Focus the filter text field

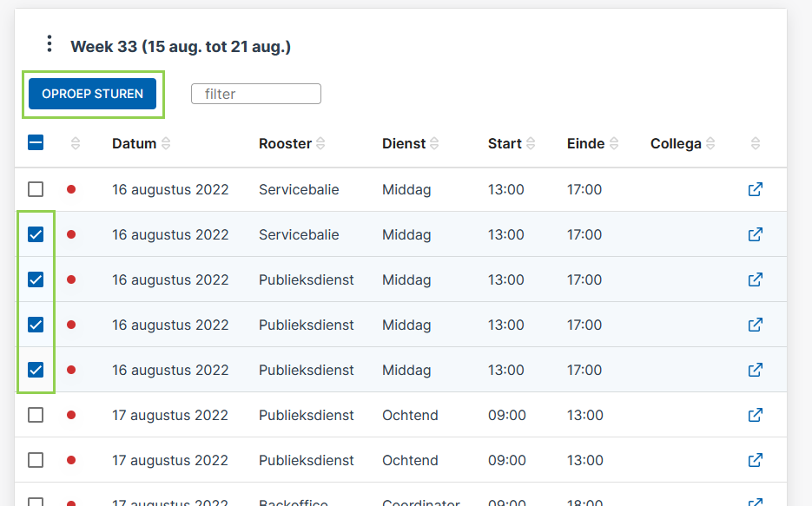point(256,94)
